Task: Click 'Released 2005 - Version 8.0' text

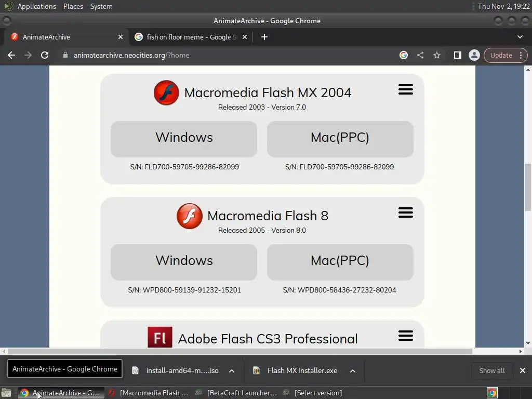Action: pos(262,230)
